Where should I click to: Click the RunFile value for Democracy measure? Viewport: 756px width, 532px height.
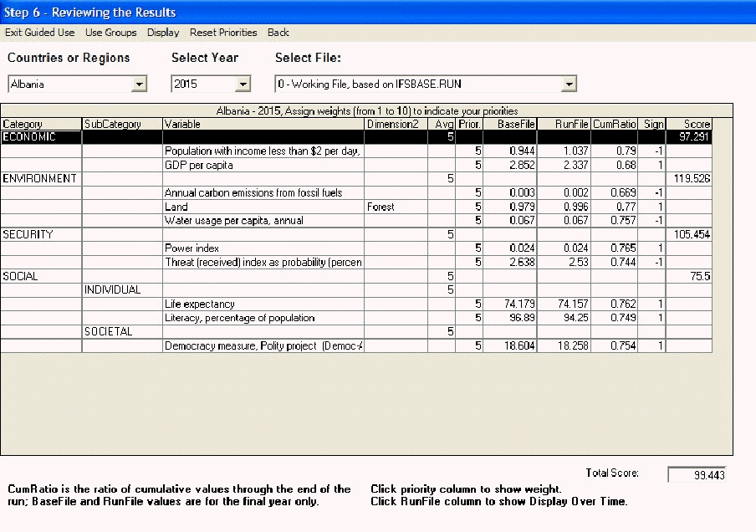[x=564, y=346]
